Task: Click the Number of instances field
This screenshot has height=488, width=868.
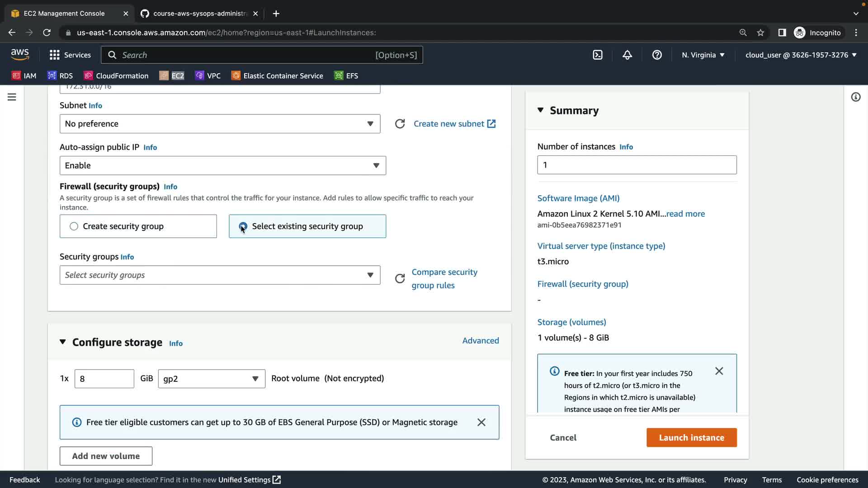Action: click(637, 165)
